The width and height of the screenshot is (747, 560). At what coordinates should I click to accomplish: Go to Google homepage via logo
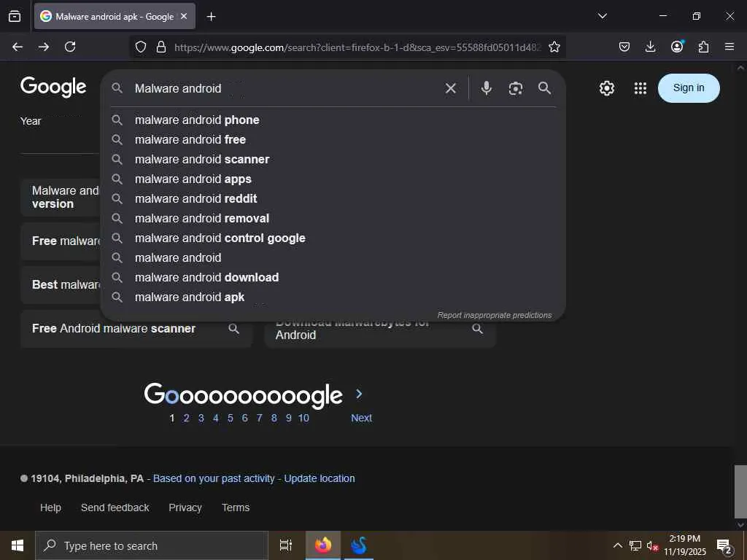(53, 87)
